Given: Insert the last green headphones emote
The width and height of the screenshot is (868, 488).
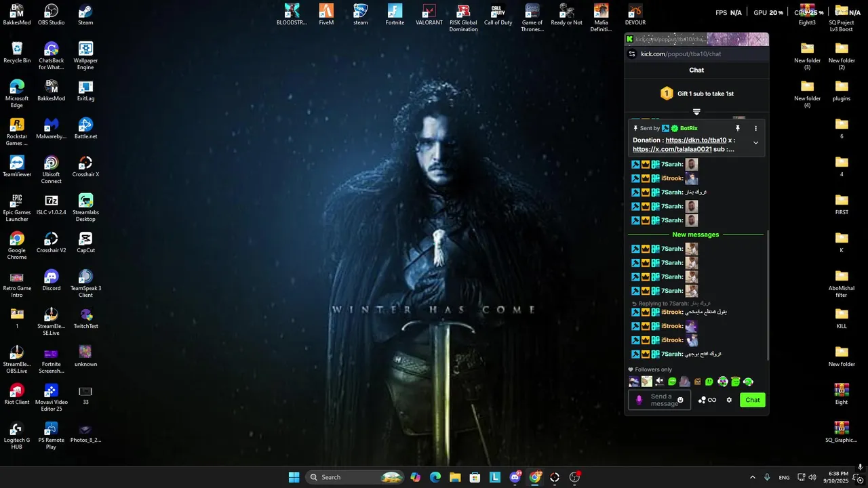Looking at the screenshot, I should coord(748,382).
